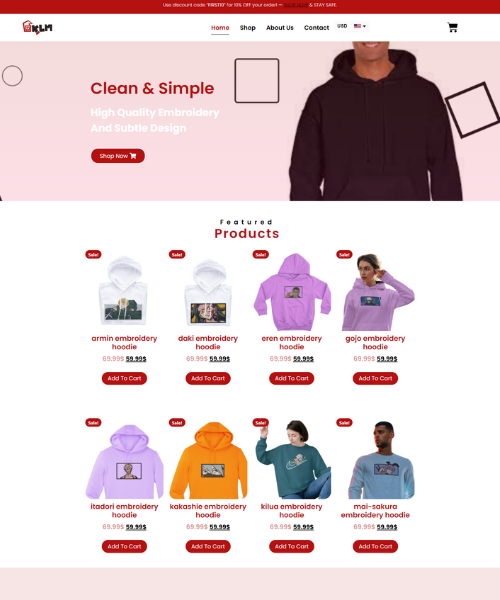The height and width of the screenshot is (600, 500).
Task: Open the itadori embroidery hoodie title link
Action: pos(124,510)
